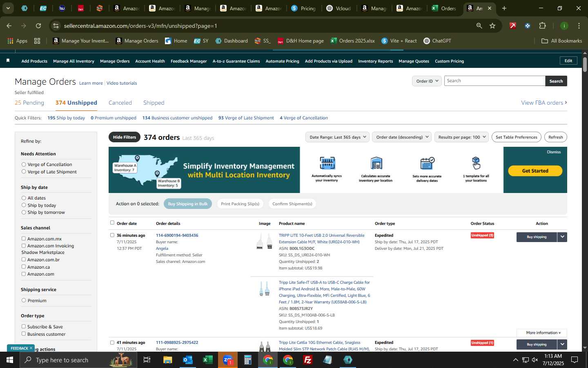The width and height of the screenshot is (588, 368).
Task: Open the Order ID search type dropdown
Action: coord(427,81)
